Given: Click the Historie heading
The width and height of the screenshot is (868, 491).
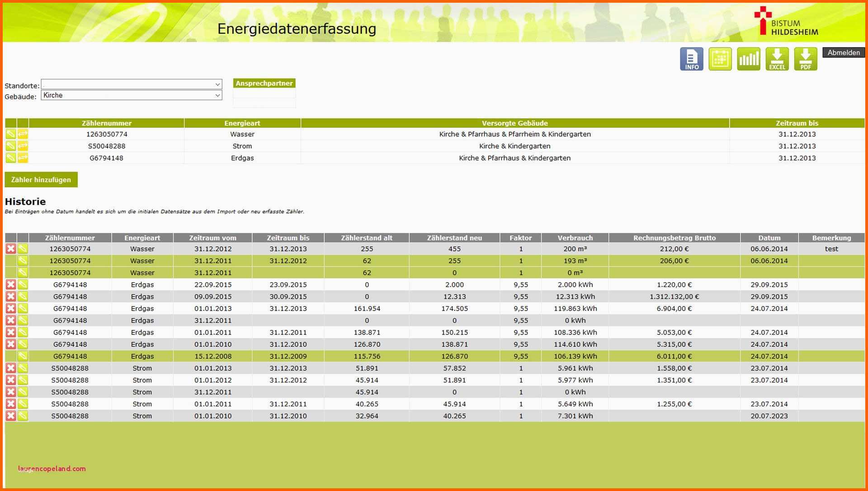Looking at the screenshot, I should pyautogui.click(x=25, y=201).
